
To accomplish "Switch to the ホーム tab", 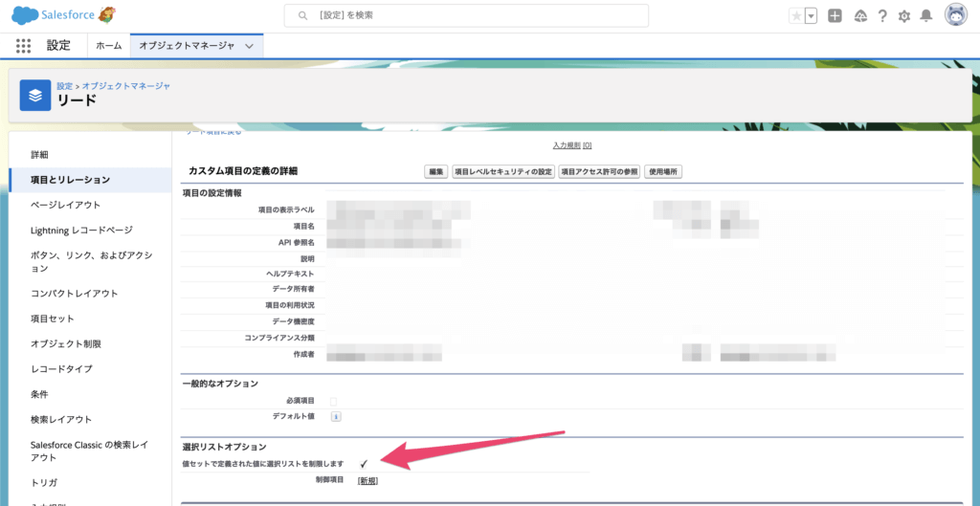I will [x=108, y=46].
